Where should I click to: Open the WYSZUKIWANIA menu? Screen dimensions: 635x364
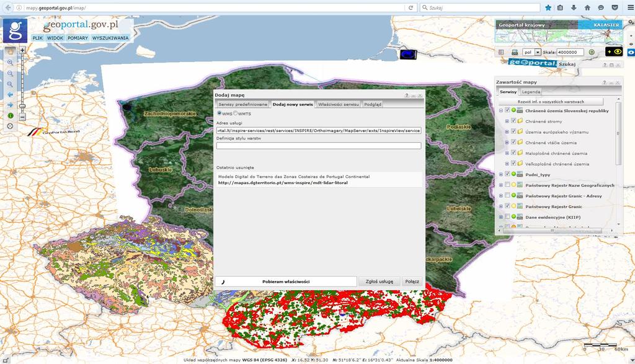pyautogui.click(x=110, y=38)
